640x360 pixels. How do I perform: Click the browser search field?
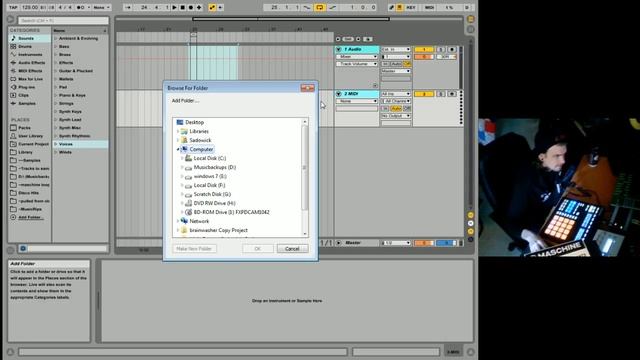click(x=64, y=20)
